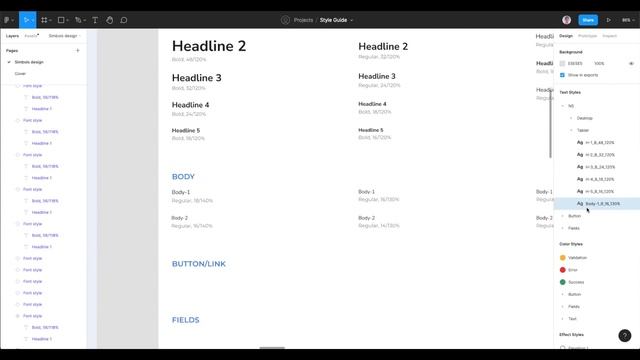
Task: Open shape tools dropdown arrow
Action: (67, 20)
